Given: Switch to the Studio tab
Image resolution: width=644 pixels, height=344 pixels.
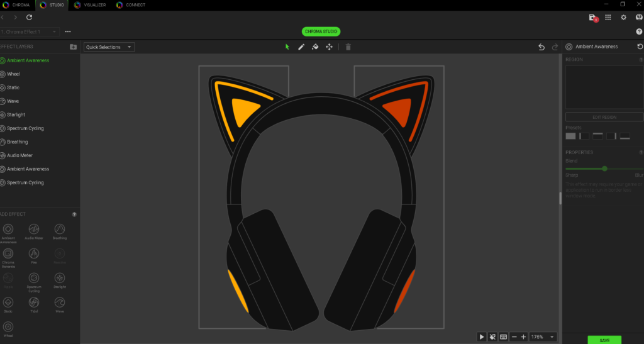Looking at the screenshot, I should (52, 5).
